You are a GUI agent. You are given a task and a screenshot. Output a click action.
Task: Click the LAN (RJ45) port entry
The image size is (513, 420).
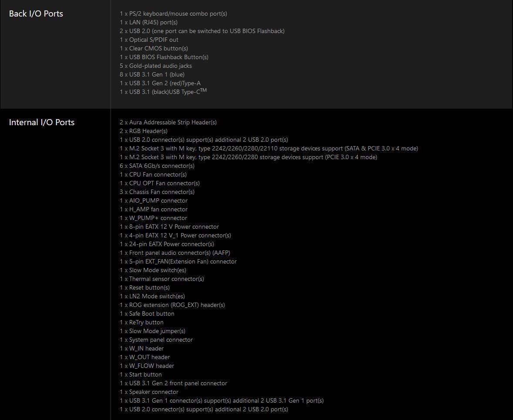point(148,22)
